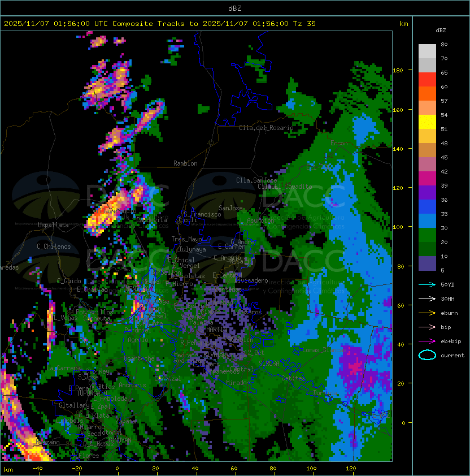Viewport: 470px width, 476px height.
Task: Click the Ramblon place label
Action: pos(185,163)
